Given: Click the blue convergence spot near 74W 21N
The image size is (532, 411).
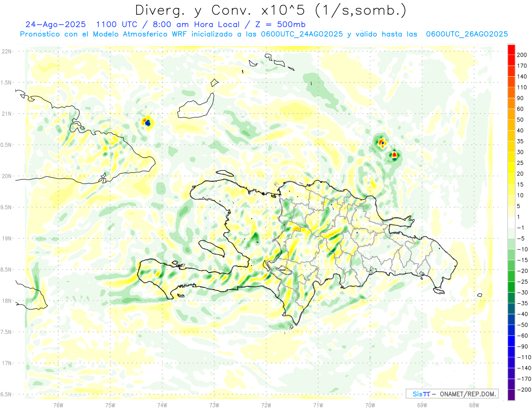Looking at the screenshot, I should 148,122.
